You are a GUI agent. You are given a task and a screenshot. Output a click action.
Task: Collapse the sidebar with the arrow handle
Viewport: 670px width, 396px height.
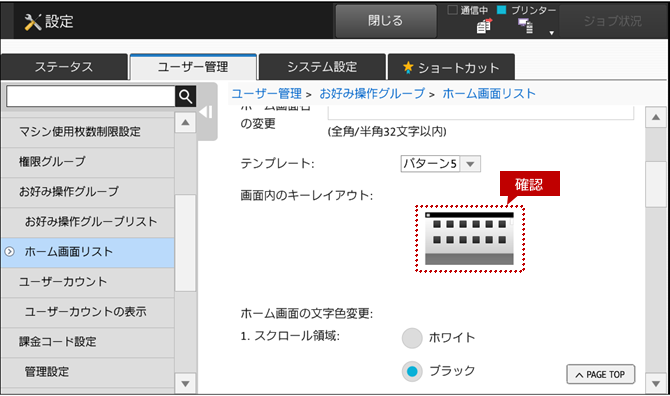206,112
